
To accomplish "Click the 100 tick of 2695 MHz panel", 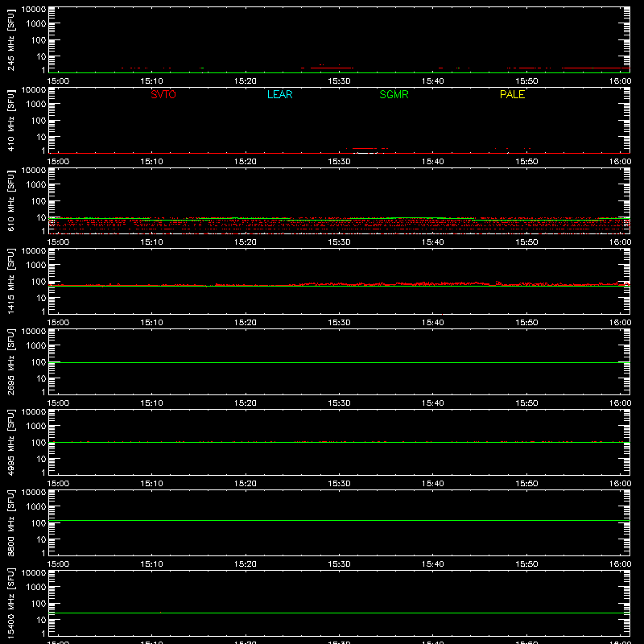I will (x=39, y=362).
